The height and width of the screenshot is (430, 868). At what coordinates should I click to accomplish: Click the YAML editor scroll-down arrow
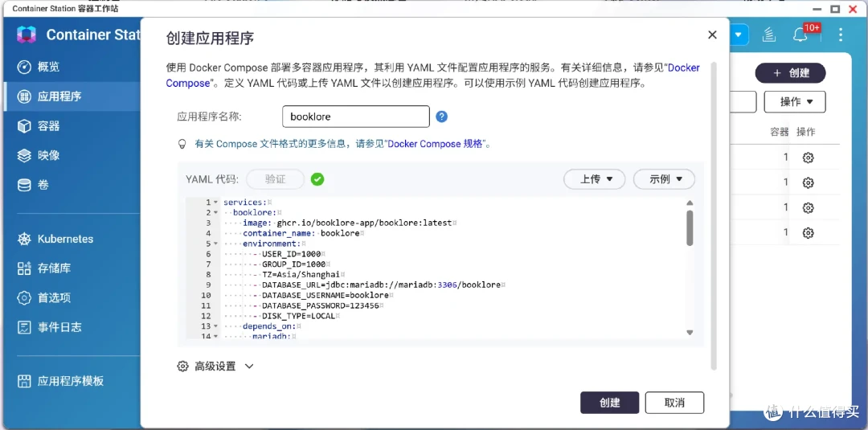(x=690, y=332)
